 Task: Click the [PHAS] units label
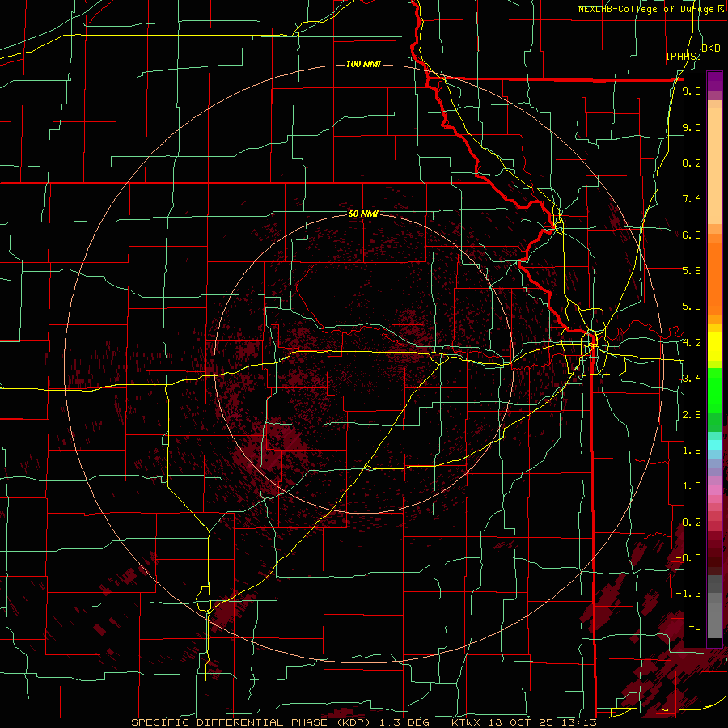[x=684, y=56]
